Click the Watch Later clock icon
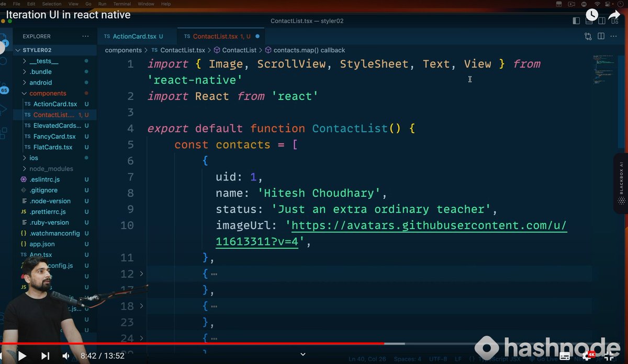628x364 pixels. coord(592,15)
